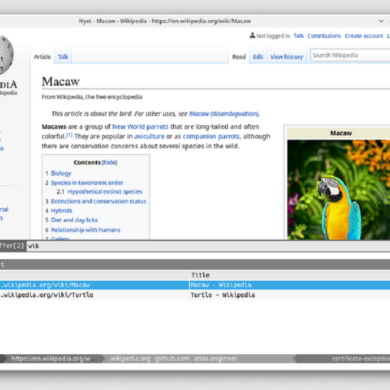Click atlas.engineer in status bar
The image size is (390, 390).
(x=215, y=359)
